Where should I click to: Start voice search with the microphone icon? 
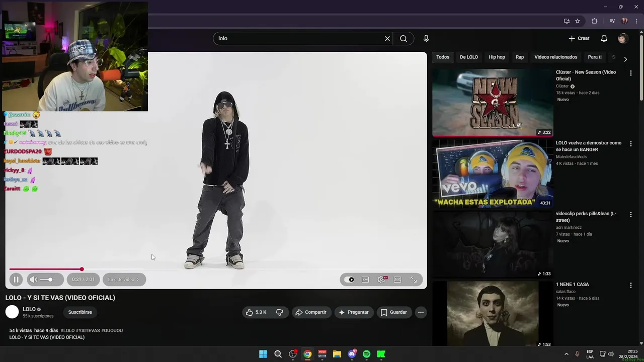point(426,38)
